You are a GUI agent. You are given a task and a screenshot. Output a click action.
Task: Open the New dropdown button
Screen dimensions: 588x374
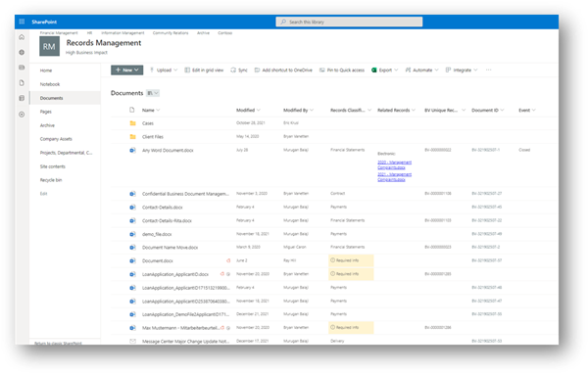(126, 70)
